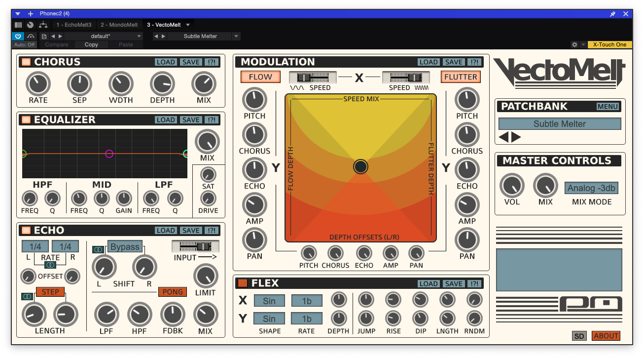644x358 pixels.
Task: Click the green HPF node on EQ graph
Action: [x=23, y=154]
